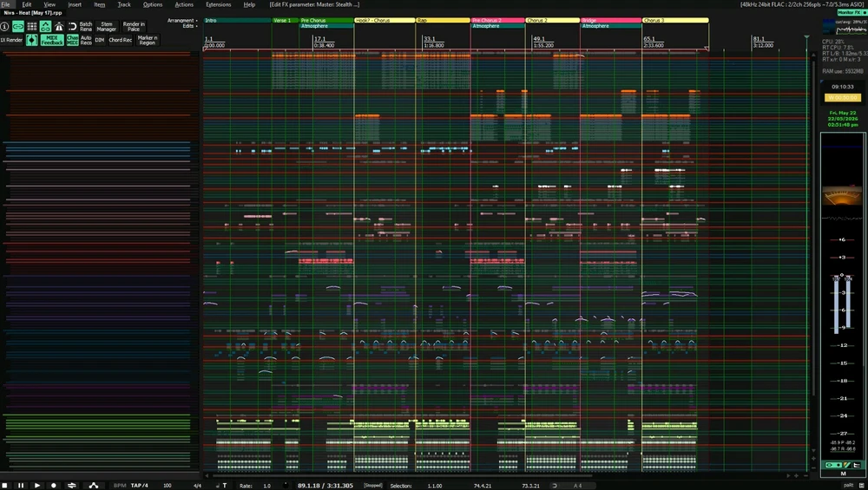Open Marker n Region button
The height and width of the screenshot is (490, 868).
pos(148,40)
